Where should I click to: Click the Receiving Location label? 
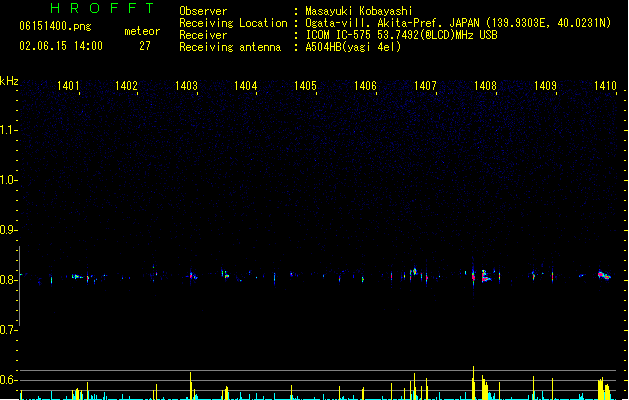(233, 23)
